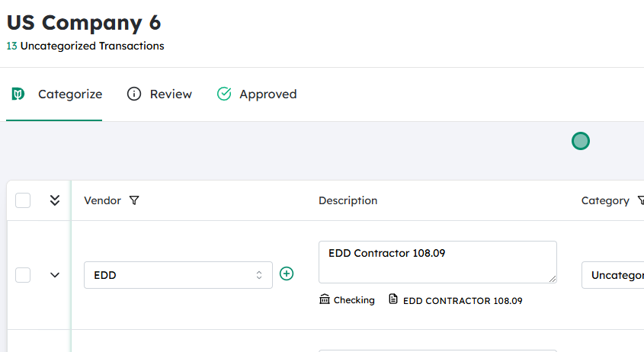The height and width of the screenshot is (352, 644).
Task: Click the info circle icon beside Review
Action: point(134,94)
